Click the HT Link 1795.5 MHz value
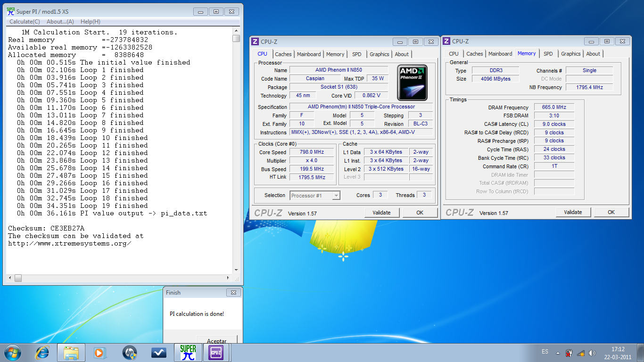644x362 pixels. pyautogui.click(x=312, y=178)
